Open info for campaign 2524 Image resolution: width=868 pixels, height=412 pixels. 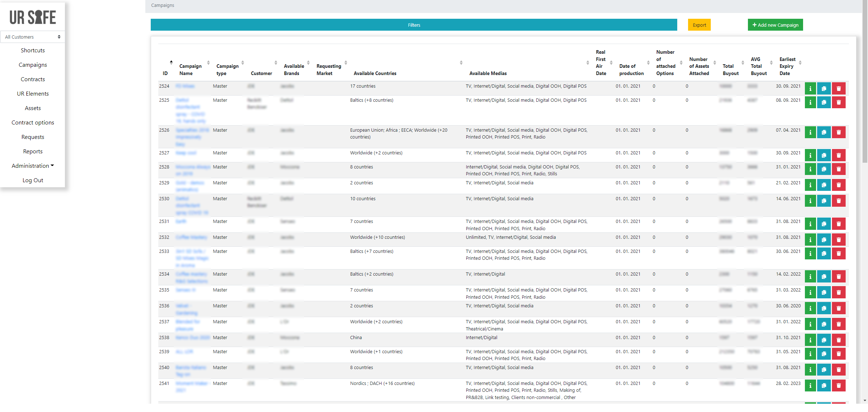pyautogui.click(x=810, y=88)
